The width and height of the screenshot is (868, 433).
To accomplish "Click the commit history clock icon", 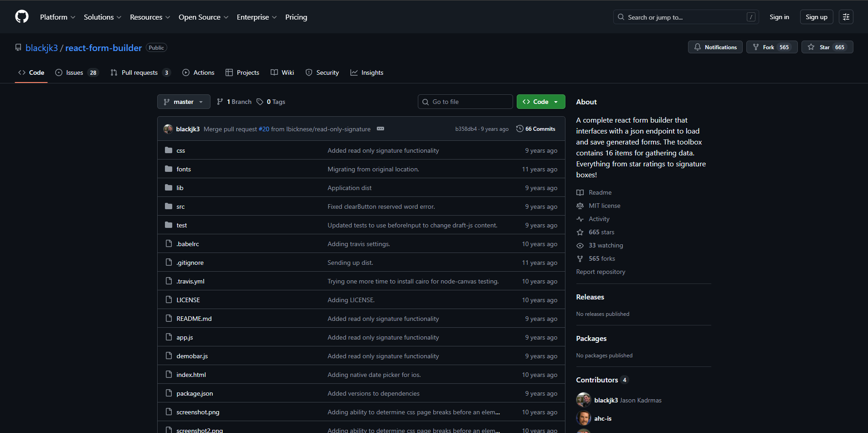I will point(519,129).
